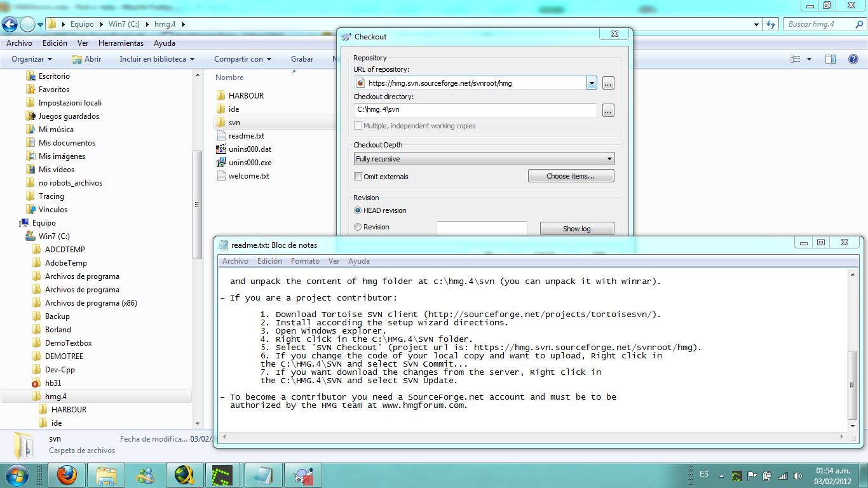868x488 pixels.
Task: Browse for repository URL button
Action: 608,83
